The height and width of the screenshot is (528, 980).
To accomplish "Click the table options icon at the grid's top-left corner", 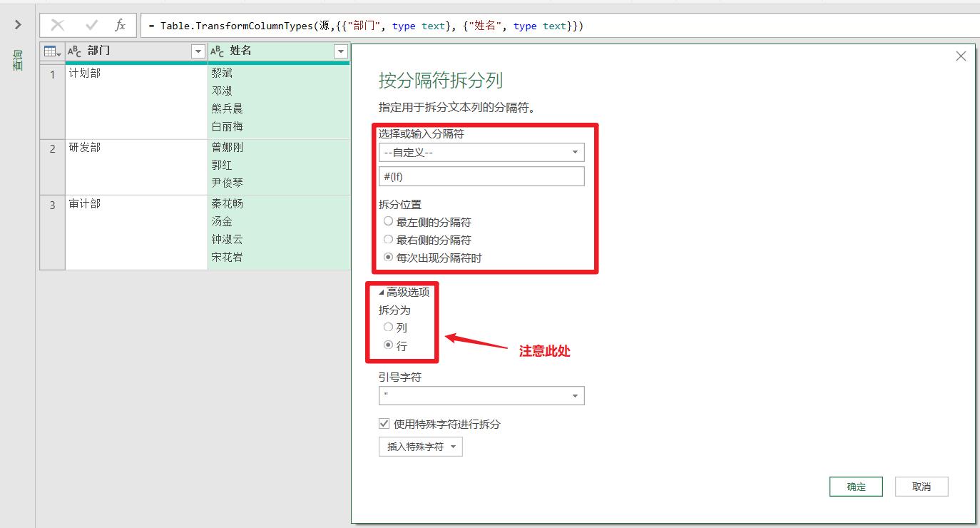I will click(x=49, y=51).
